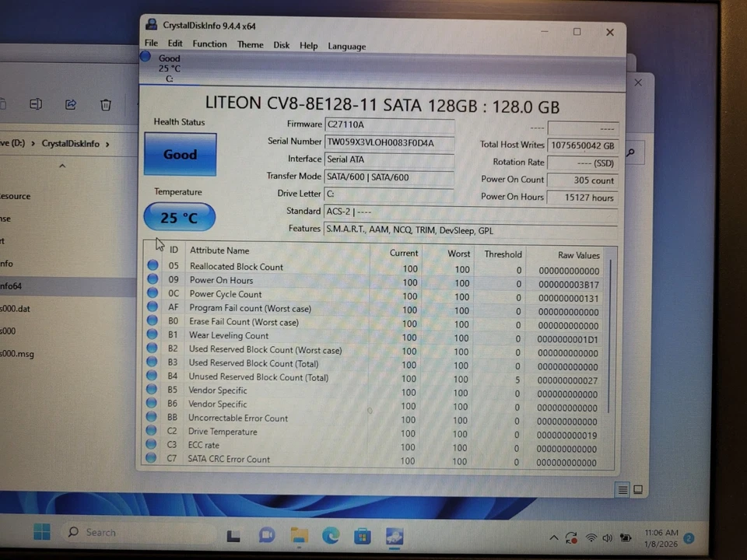The width and height of the screenshot is (747, 560).
Task: Open the Chat icon on the taskbar
Action: click(266, 535)
